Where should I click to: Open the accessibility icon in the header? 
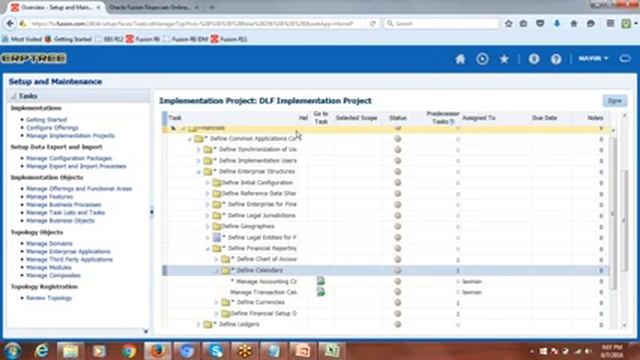point(533,59)
